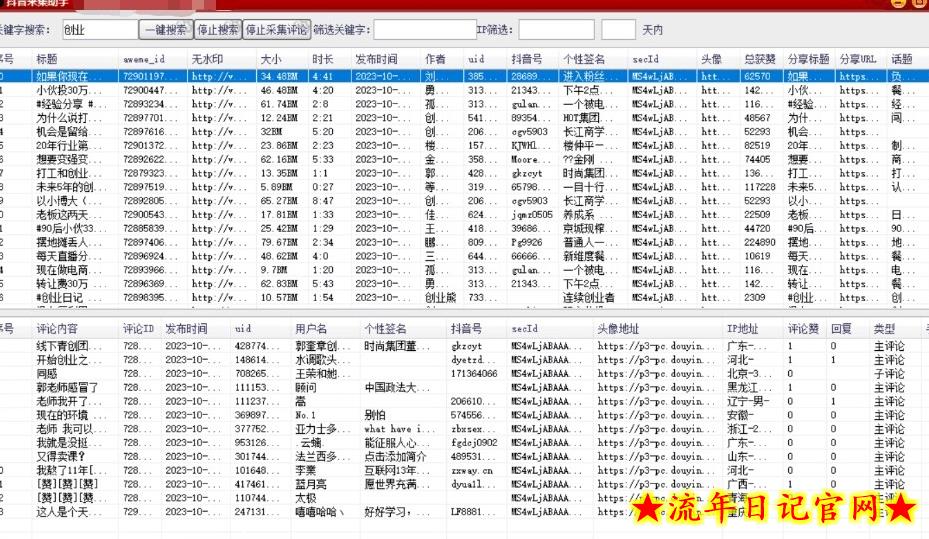Select the video row starting #经验分享
Viewport: 929px width, 539px height.
pos(462,104)
